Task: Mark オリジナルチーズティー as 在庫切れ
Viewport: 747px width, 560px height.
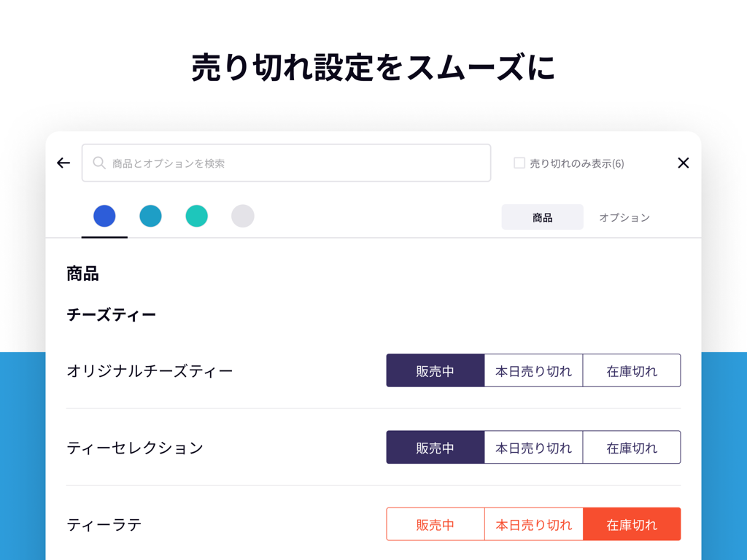Action: 632,371
